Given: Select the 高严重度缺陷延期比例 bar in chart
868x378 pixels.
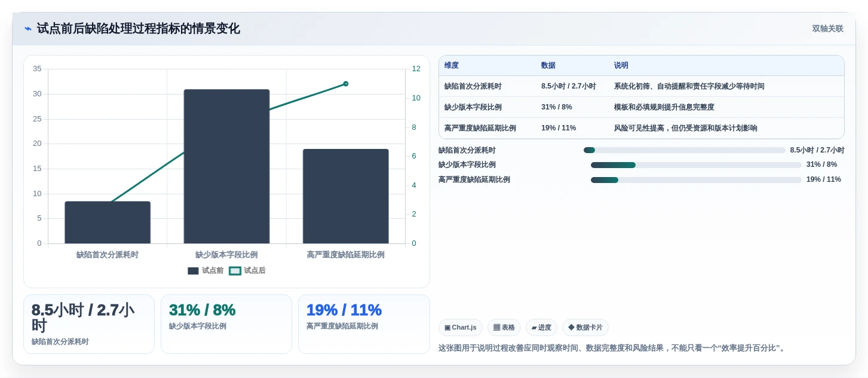Looking at the screenshot, I should 346,196.
